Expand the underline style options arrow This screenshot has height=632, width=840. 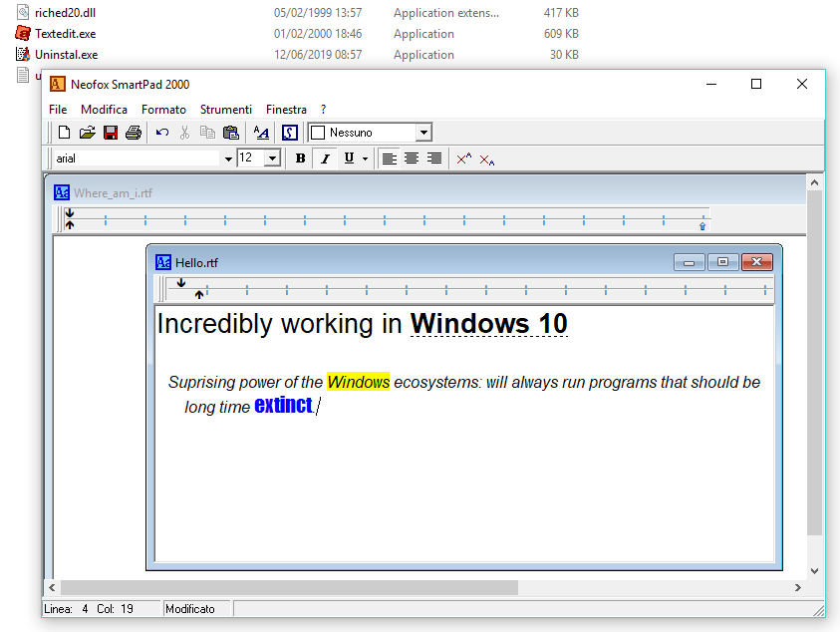(365, 158)
